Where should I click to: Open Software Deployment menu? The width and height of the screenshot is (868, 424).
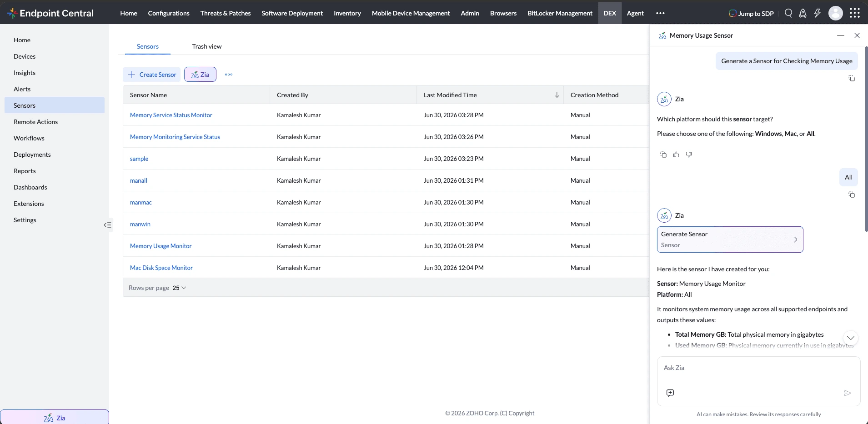(x=292, y=13)
